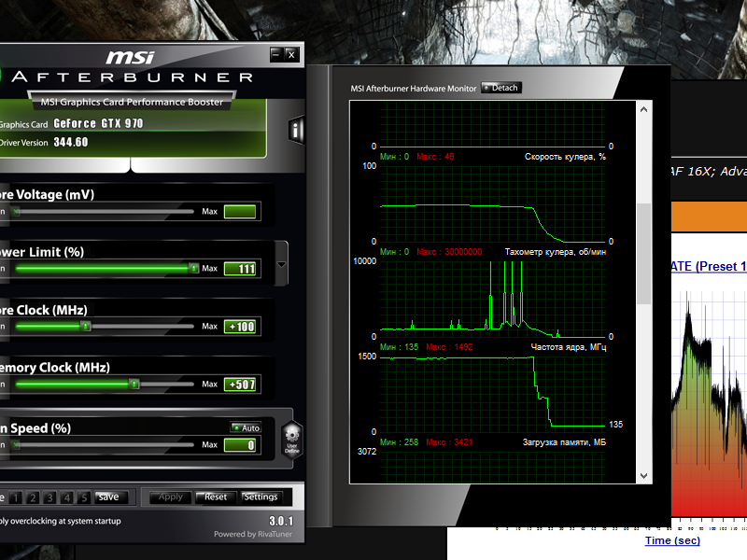Image resolution: width=747 pixels, height=560 pixels.
Task: Click the Макс : 1492 value
Action: pyautogui.click(x=449, y=347)
